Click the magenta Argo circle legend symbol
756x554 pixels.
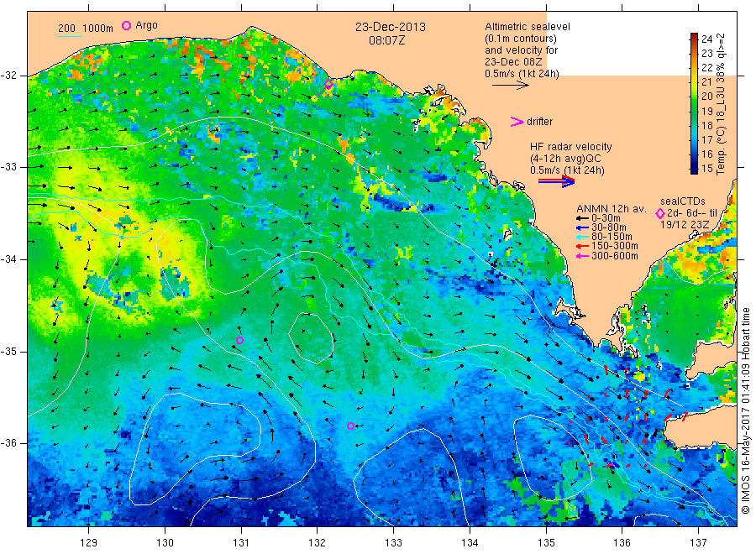126,25
